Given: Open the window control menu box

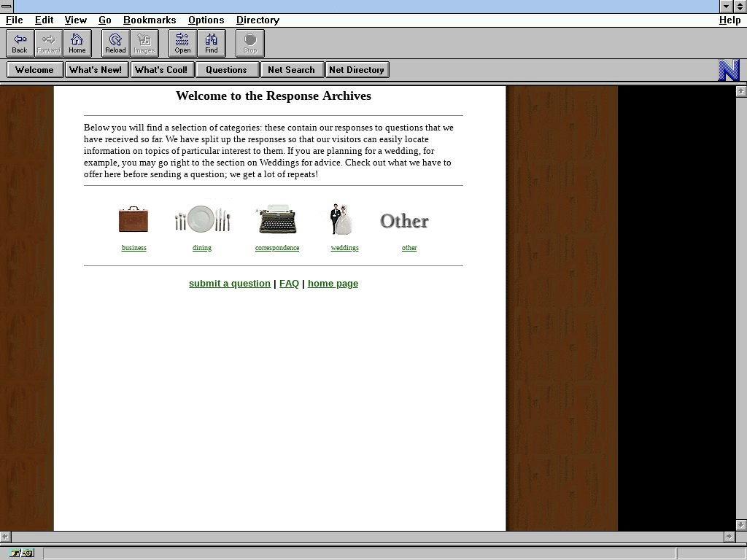Looking at the screenshot, I should click(7, 7).
